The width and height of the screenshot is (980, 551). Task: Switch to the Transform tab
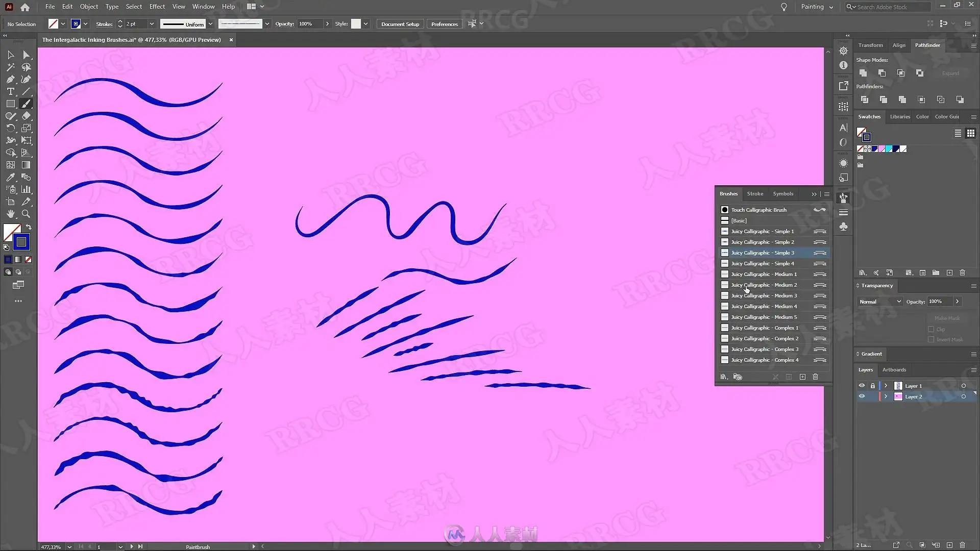coord(870,45)
